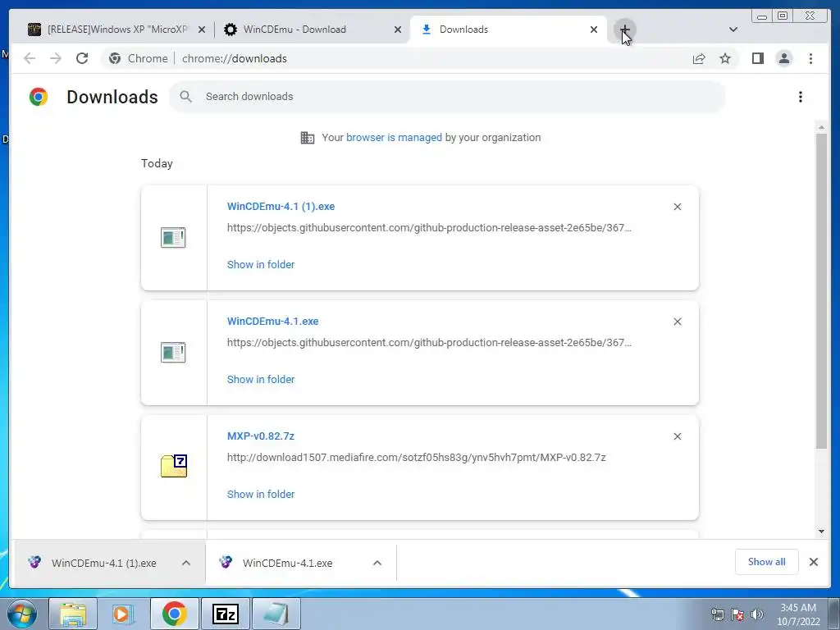Click the mediafire source URL of MXP-v0.82.7z

pos(416,458)
